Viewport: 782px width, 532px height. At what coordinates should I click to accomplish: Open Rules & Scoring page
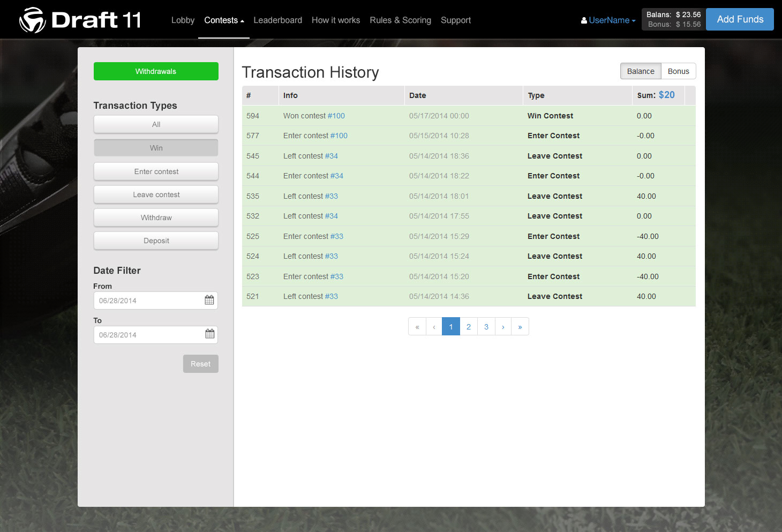tap(400, 20)
